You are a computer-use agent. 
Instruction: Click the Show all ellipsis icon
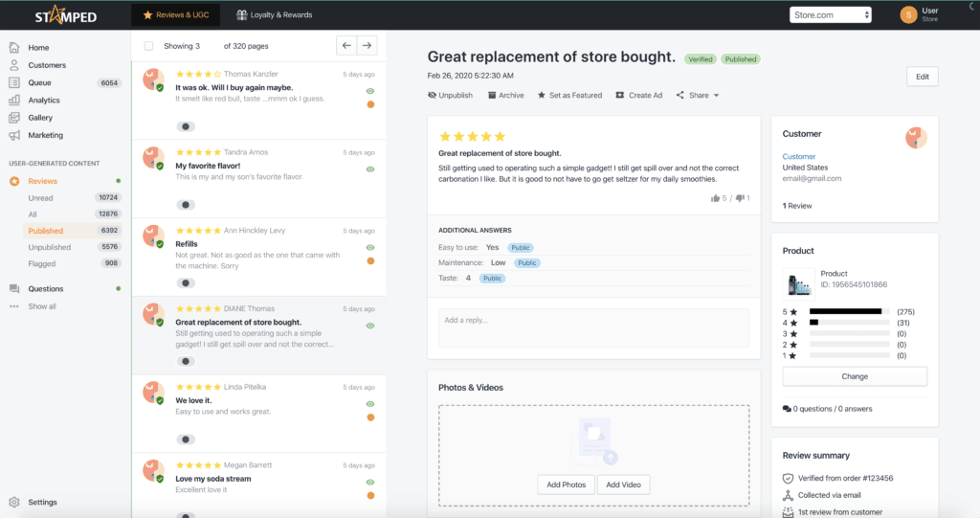14,306
